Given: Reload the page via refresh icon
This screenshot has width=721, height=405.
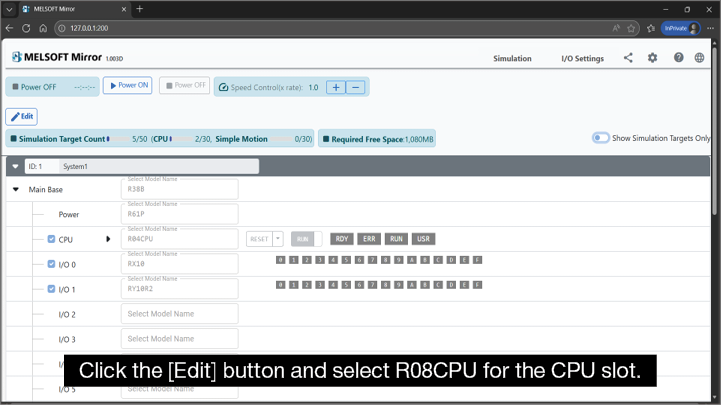Looking at the screenshot, I should click(x=26, y=28).
